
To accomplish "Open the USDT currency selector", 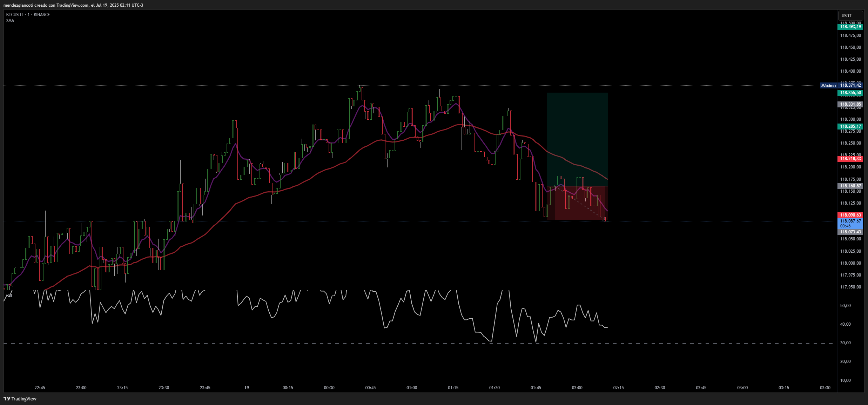I will coord(850,15).
